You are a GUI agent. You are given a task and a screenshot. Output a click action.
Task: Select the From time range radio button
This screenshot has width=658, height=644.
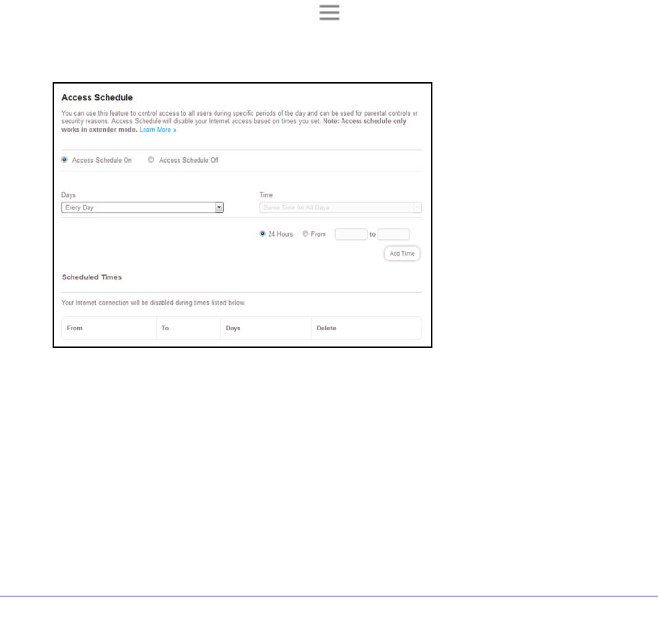coord(305,233)
